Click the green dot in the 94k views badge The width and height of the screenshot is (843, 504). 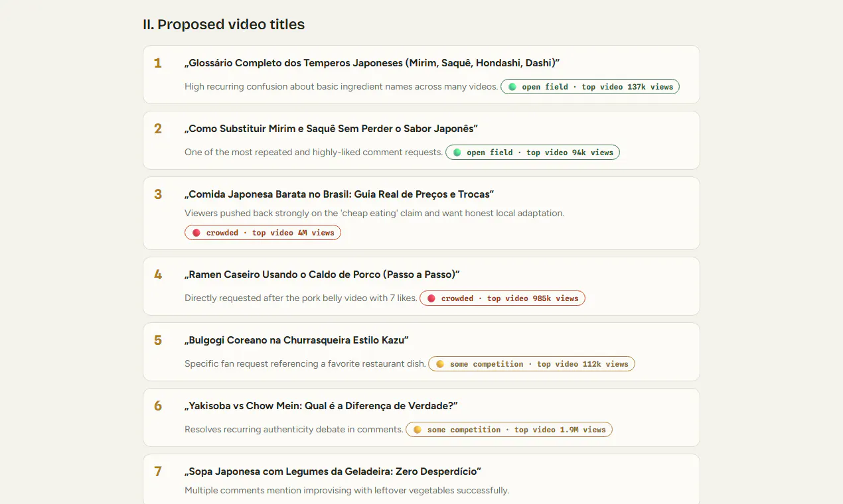457,153
